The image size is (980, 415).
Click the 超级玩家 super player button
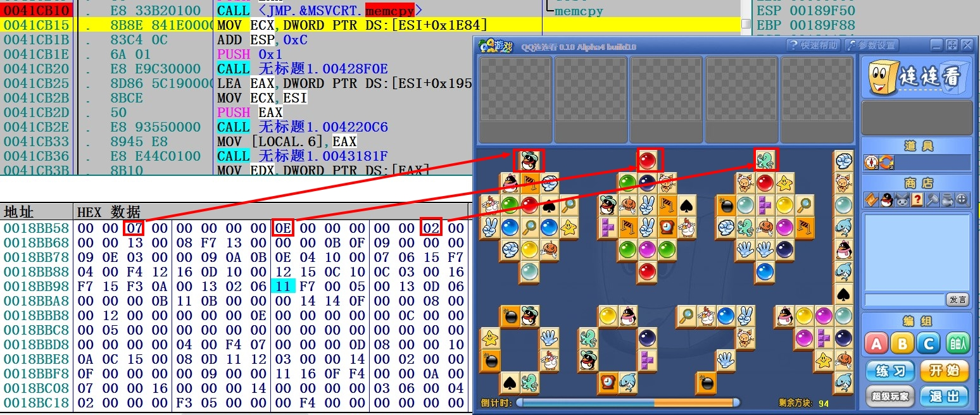pyautogui.click(x=889, y=396)
